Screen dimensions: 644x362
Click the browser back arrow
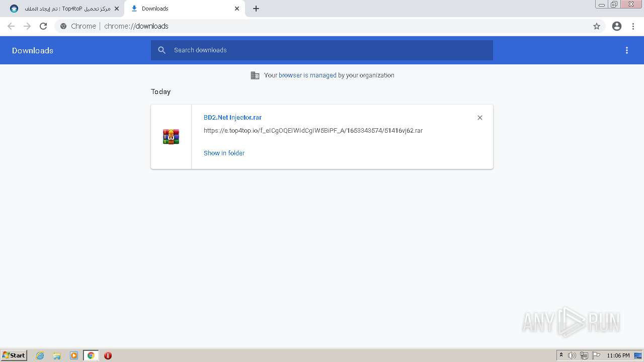click(x=11, y=26)
